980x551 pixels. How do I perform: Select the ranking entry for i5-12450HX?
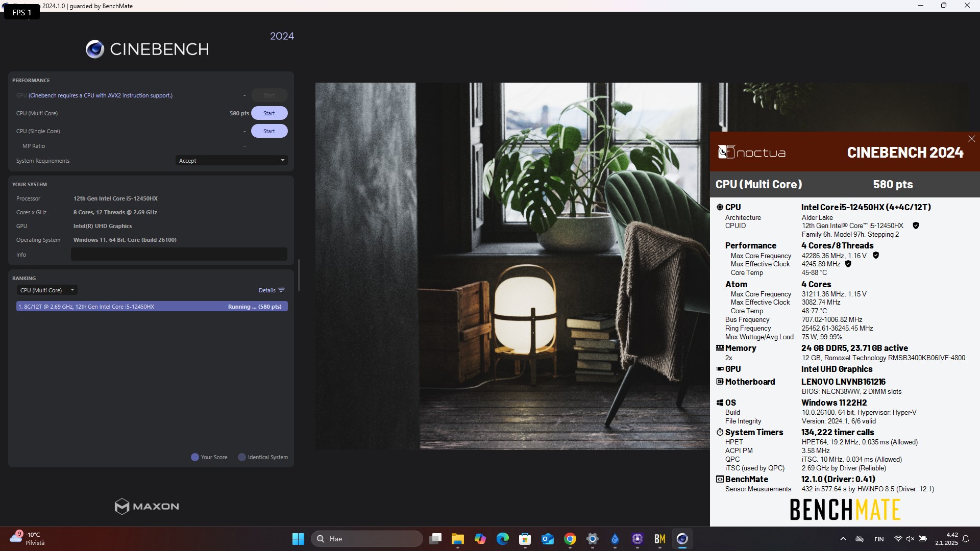pos(152,307)
